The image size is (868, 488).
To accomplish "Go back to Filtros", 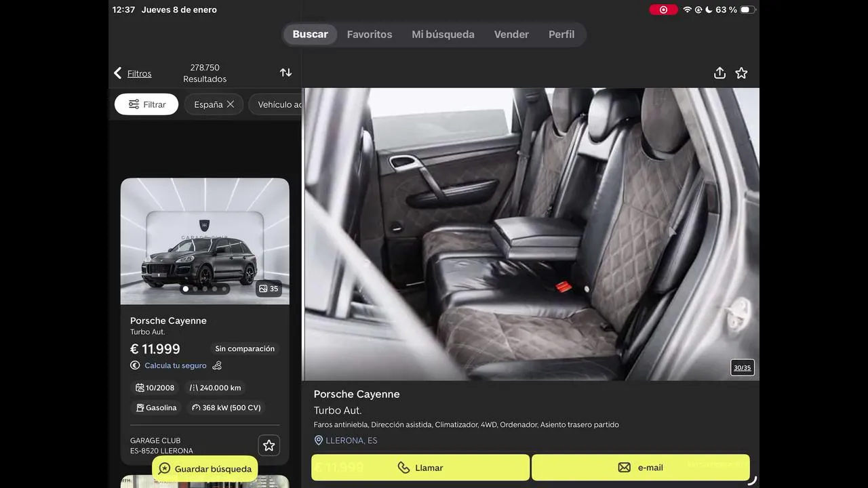I will click(x=139, y=73).
